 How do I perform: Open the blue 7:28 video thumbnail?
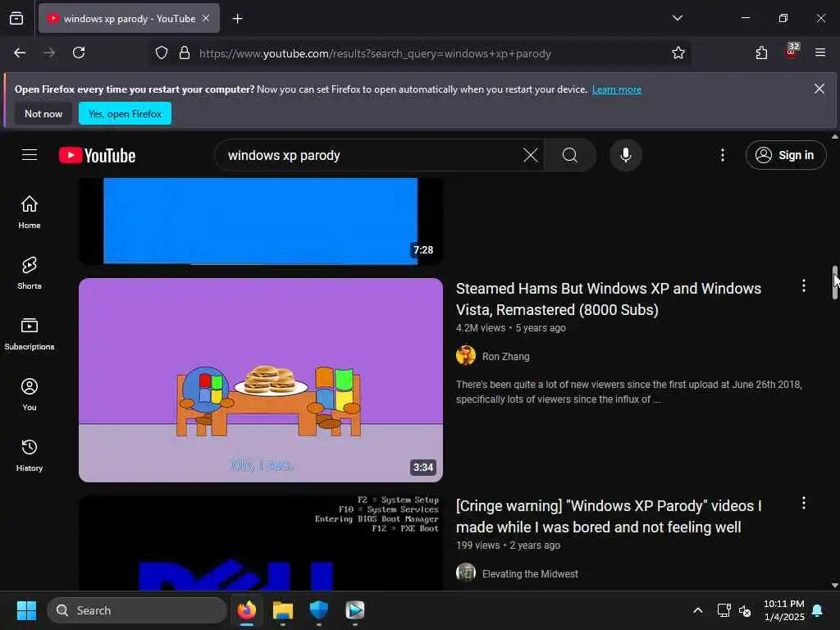coord(261,221)
